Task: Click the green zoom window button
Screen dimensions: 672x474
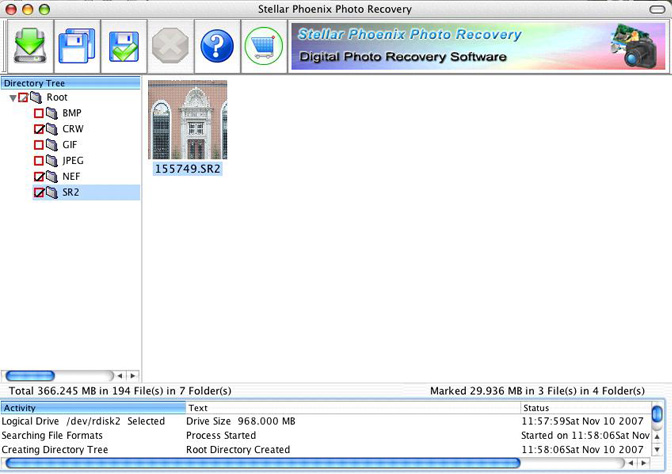Action: coord(44,9)
